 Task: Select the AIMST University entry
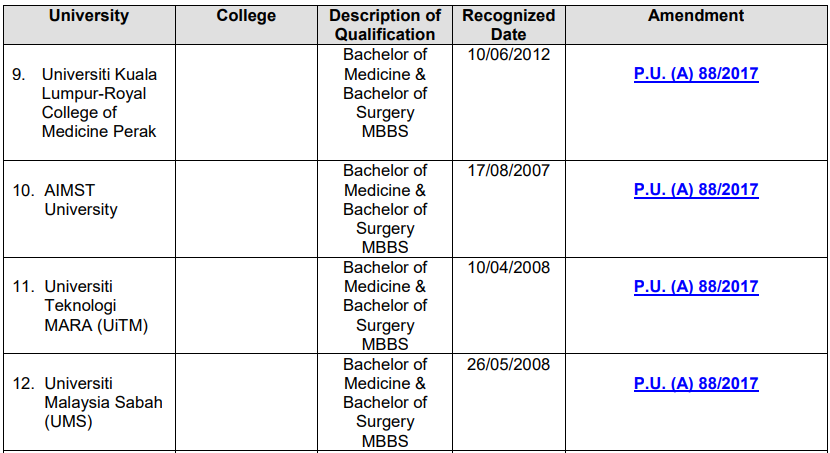[x=81, y=200]
